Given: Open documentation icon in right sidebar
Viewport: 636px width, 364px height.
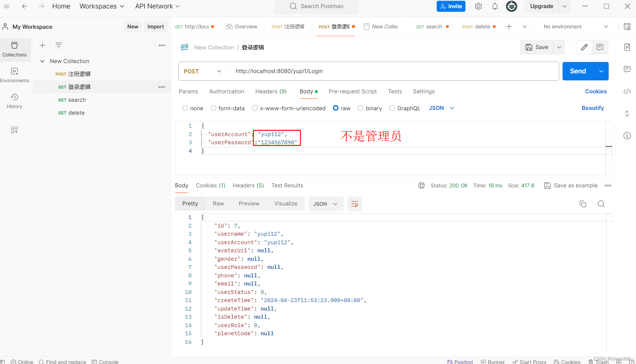Looking at the screenshot, I should [627, 47].
